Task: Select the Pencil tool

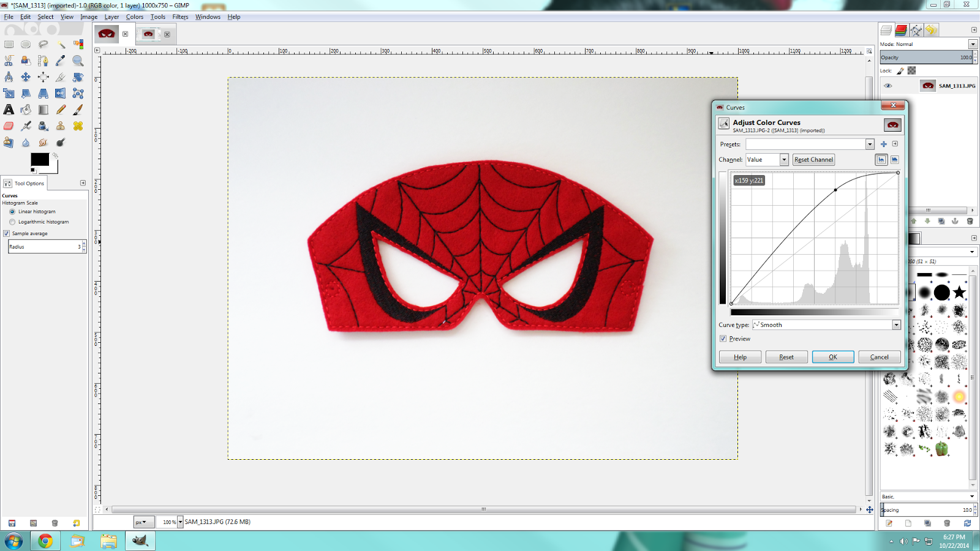Action: click(x=61, y=110)
